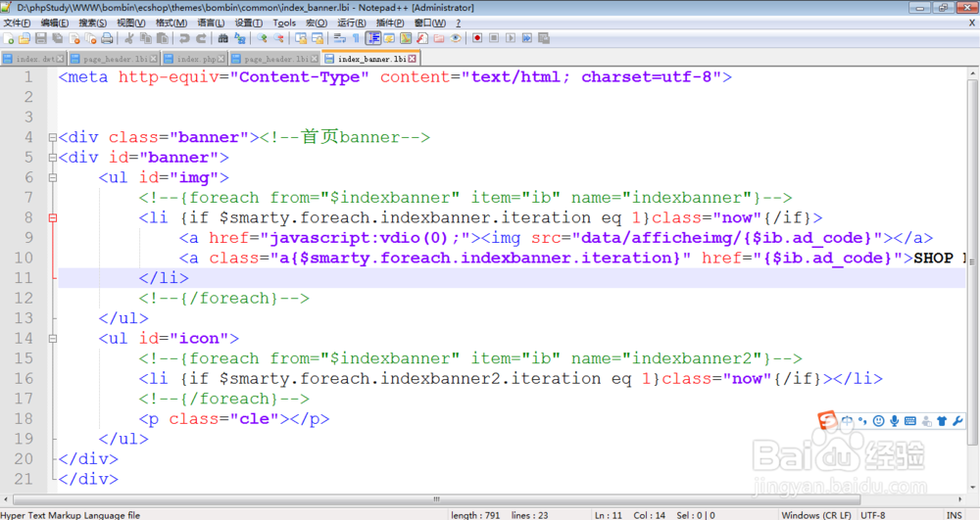Open the 语言(L) Language menu
The image size is (980, 520).
tap(212, 23)
